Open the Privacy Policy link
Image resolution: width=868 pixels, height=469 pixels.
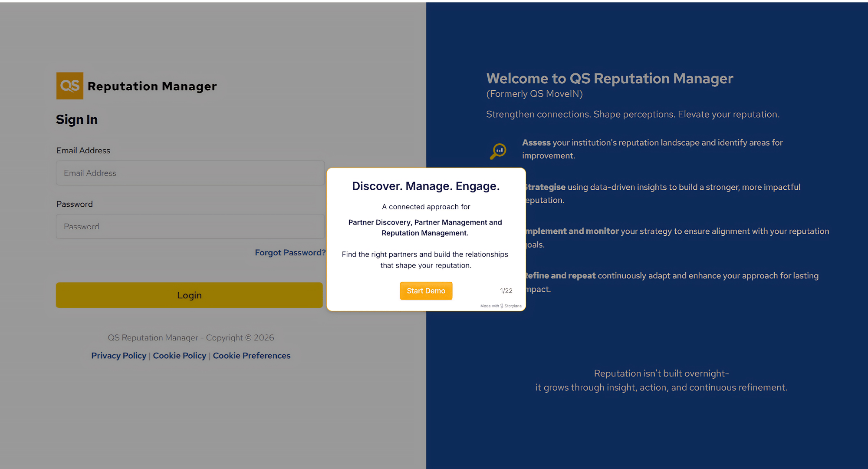(x=118, y=355)
